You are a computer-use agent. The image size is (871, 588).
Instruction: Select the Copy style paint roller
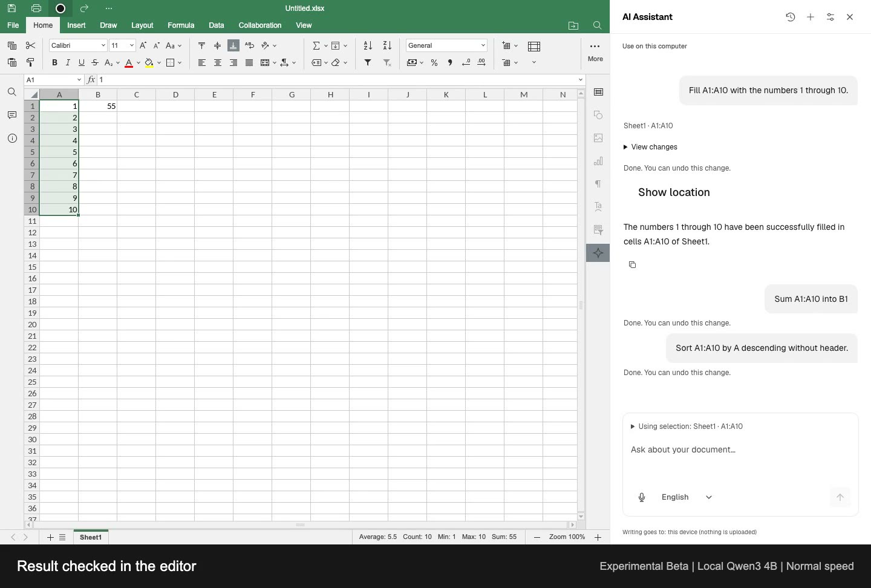[x=30, y=62]
